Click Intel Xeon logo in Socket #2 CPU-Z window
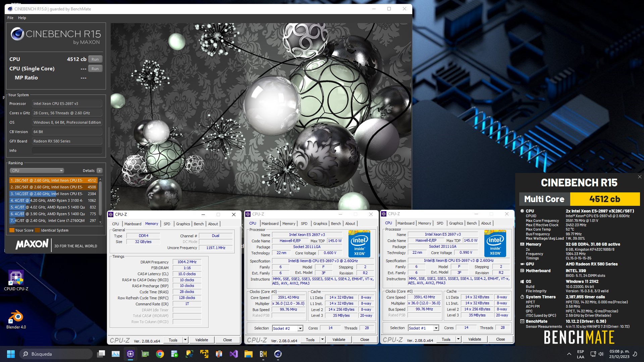 [359, 244]
